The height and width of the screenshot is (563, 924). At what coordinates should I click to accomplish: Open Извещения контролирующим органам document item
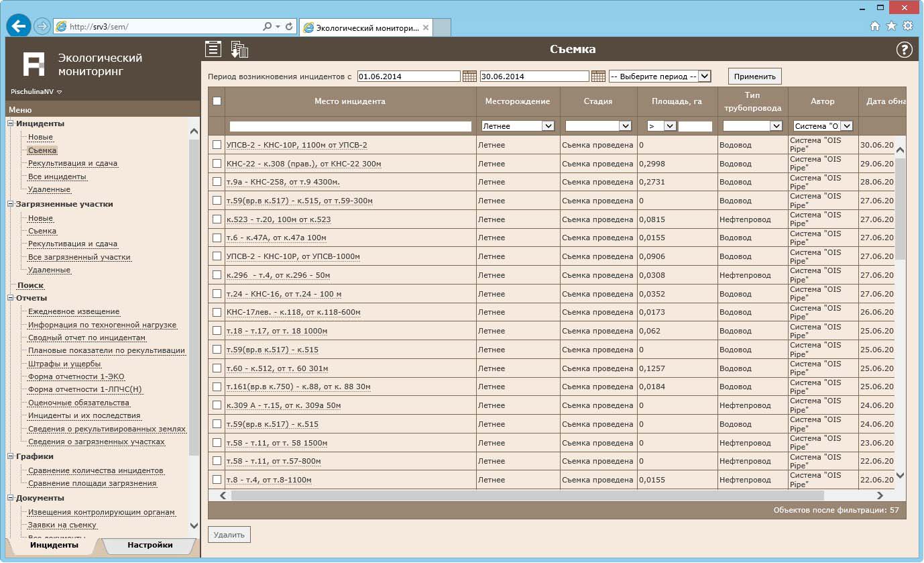pyautogui.click(x=101, y=512)
